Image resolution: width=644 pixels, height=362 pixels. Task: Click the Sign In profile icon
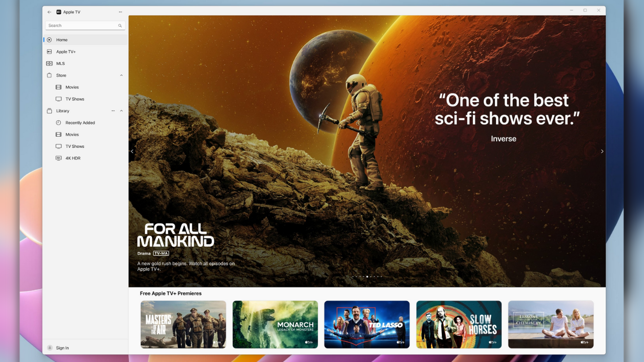coord(49,348)
